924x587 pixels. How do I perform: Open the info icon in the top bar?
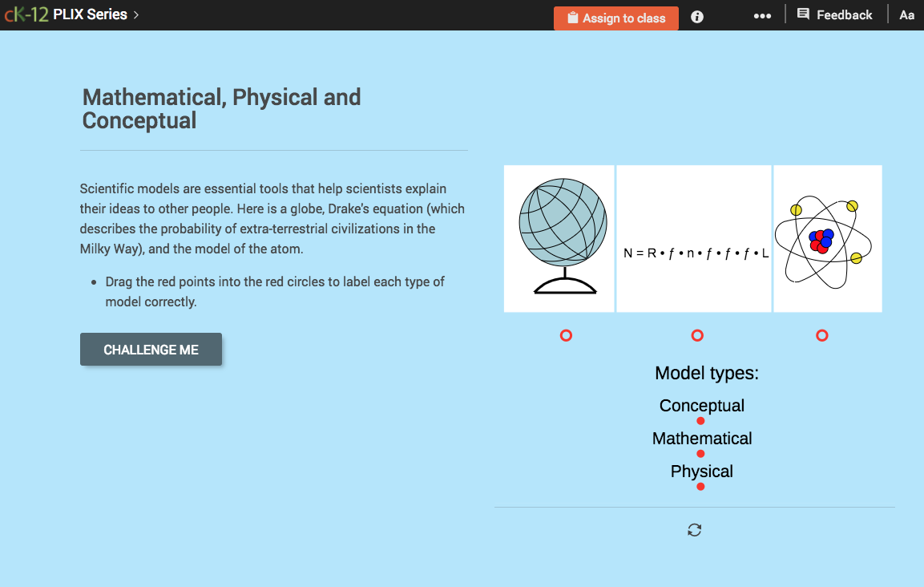point(696,16)
